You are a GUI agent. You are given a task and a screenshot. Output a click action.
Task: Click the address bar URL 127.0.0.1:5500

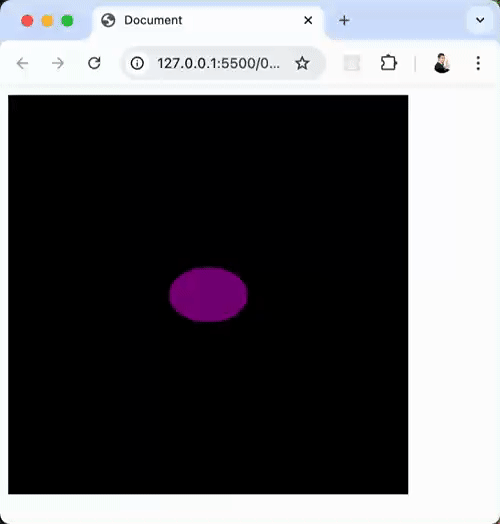click(x=218, y=63)
